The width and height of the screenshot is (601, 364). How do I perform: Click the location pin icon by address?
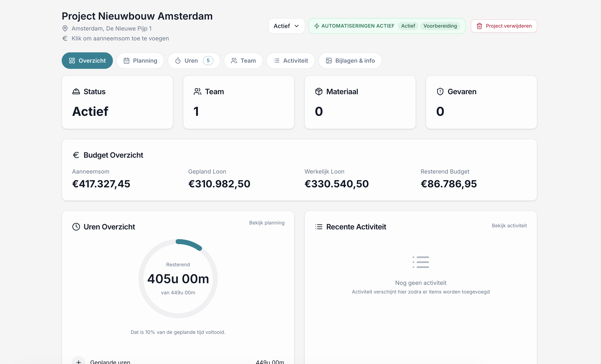65,28
